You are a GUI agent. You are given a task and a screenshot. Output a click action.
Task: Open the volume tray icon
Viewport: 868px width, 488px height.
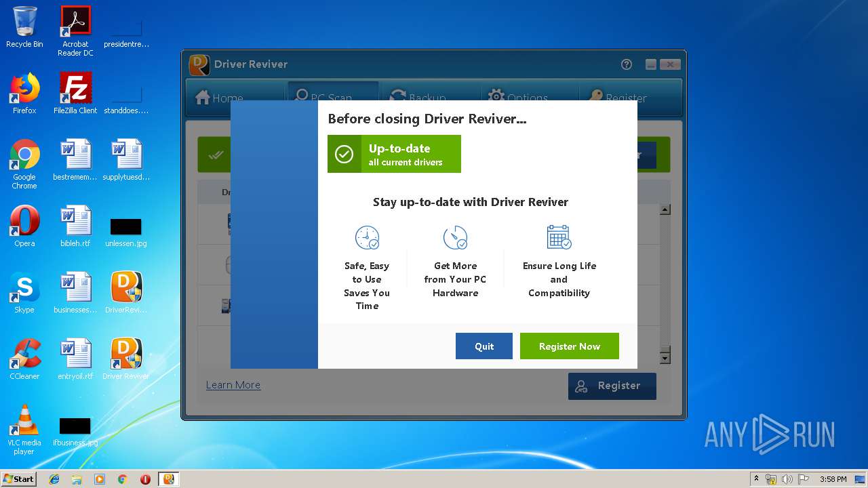pyautogui.click(x=788, y=479)
